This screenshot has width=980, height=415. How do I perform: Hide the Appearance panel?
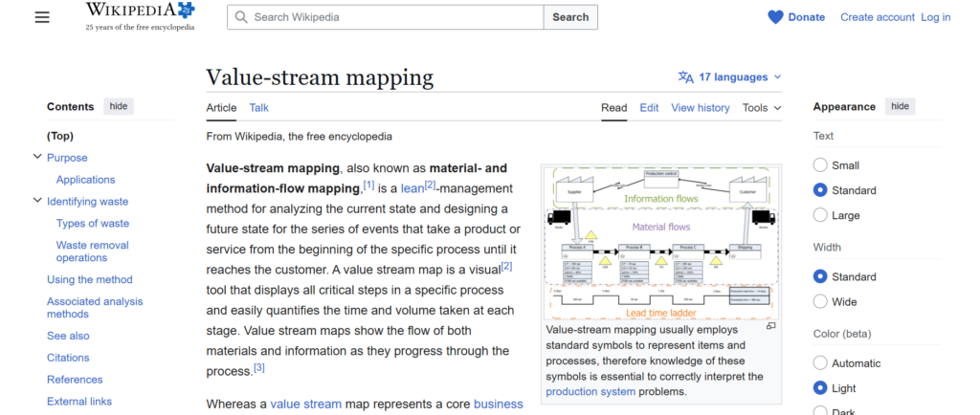tap(900, 106)
